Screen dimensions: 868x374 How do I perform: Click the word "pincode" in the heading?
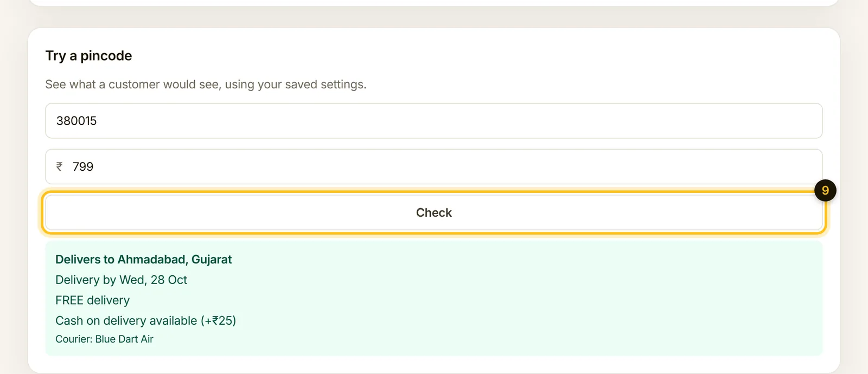coord(106,56)
